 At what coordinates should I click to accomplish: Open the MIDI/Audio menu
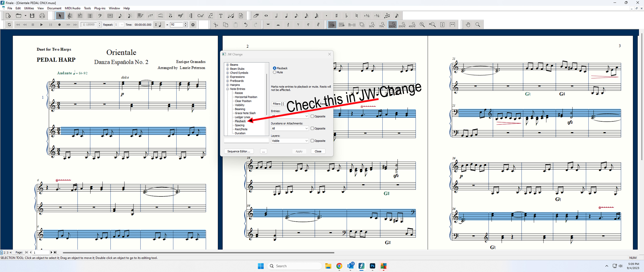(x=72, y=8)
